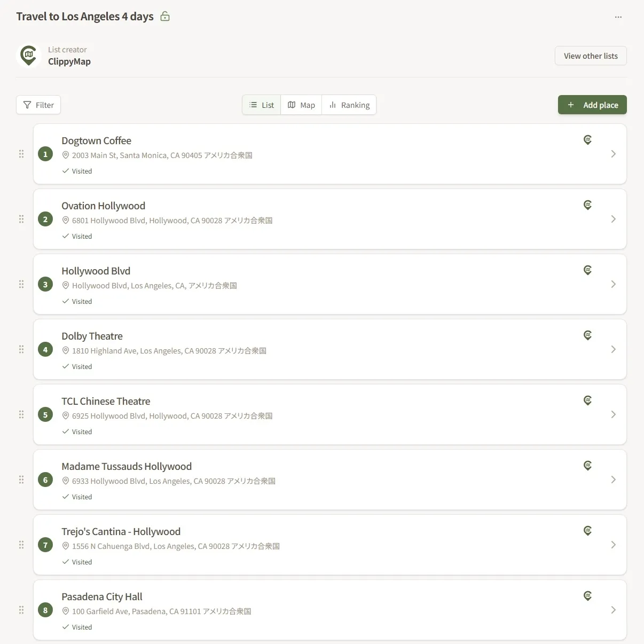Open TCL Chinese Theatre details with the right chevron
The height and width of the screenshot is (644, 644).
[x=613, y=414]
